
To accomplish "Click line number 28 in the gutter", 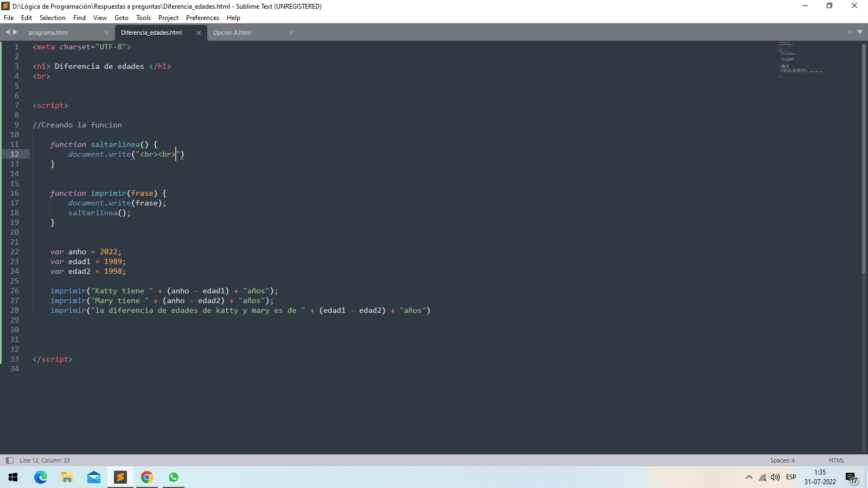I will 14,311.
